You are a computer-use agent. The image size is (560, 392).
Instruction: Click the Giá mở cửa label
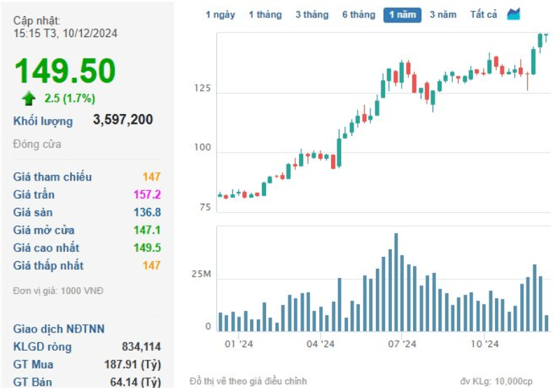[43, 230]
